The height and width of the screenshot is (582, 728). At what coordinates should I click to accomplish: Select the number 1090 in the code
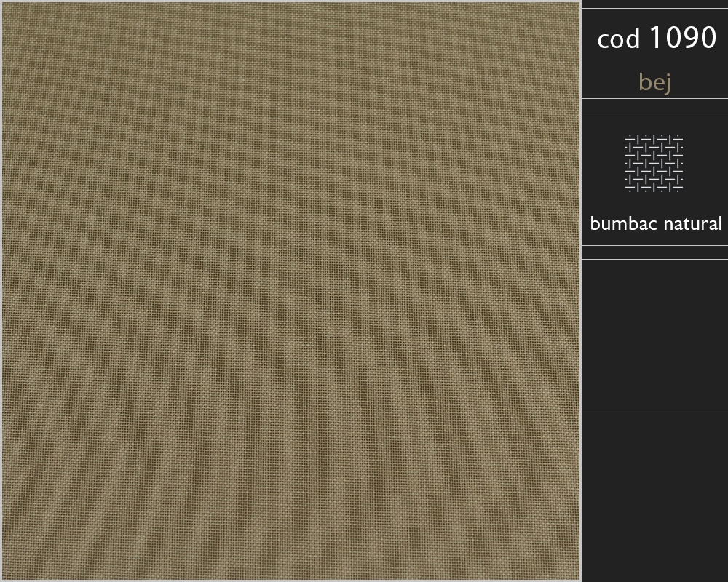click(683, 37)
